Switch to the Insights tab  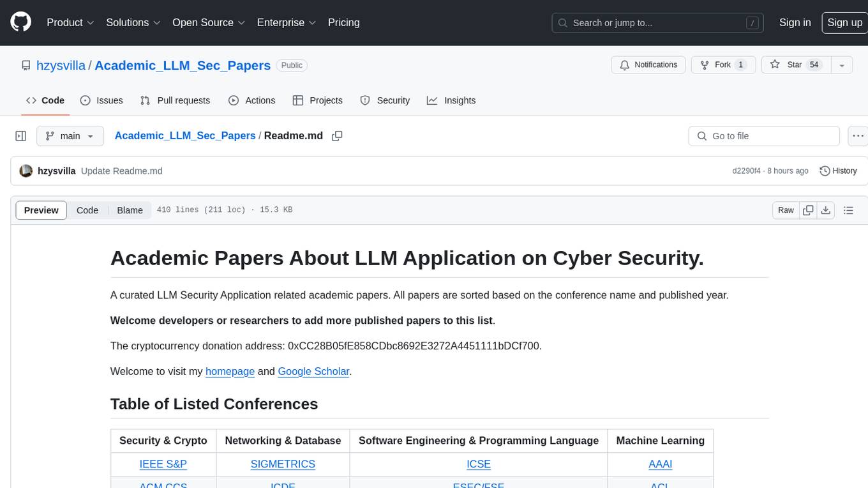click(x=451, y=100)
